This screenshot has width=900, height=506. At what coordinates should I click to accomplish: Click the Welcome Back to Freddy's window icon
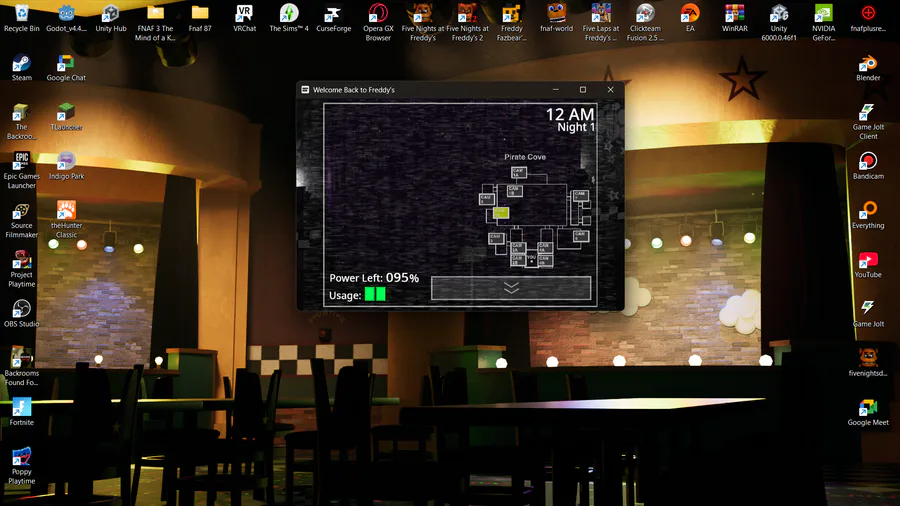[305, 89]
